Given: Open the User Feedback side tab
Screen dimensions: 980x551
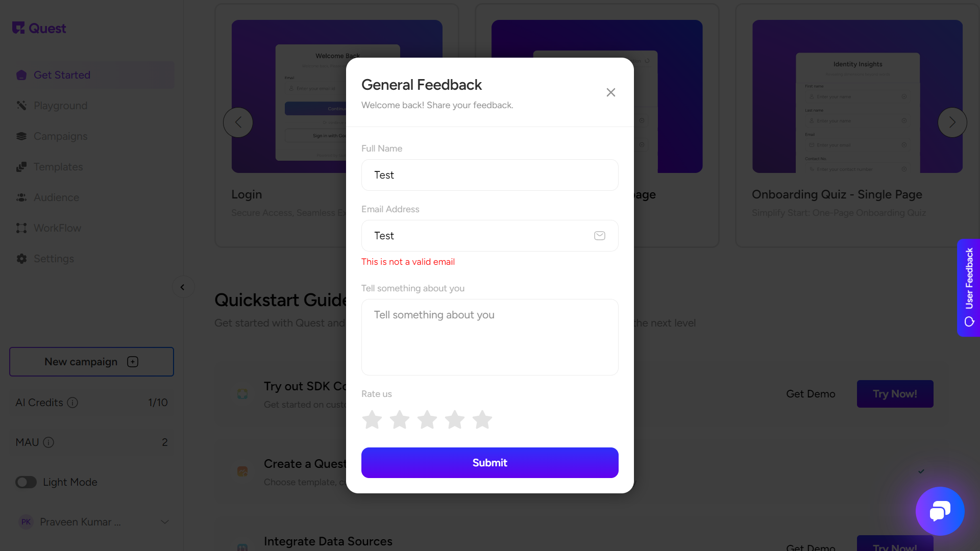Looking at the screenshot, I should [x=969, y=287].
